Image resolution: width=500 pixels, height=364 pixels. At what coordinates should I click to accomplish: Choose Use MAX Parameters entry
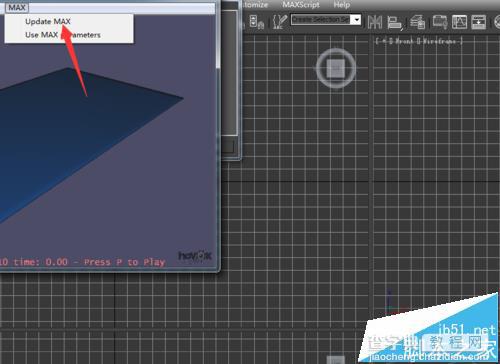pos(63,35)
